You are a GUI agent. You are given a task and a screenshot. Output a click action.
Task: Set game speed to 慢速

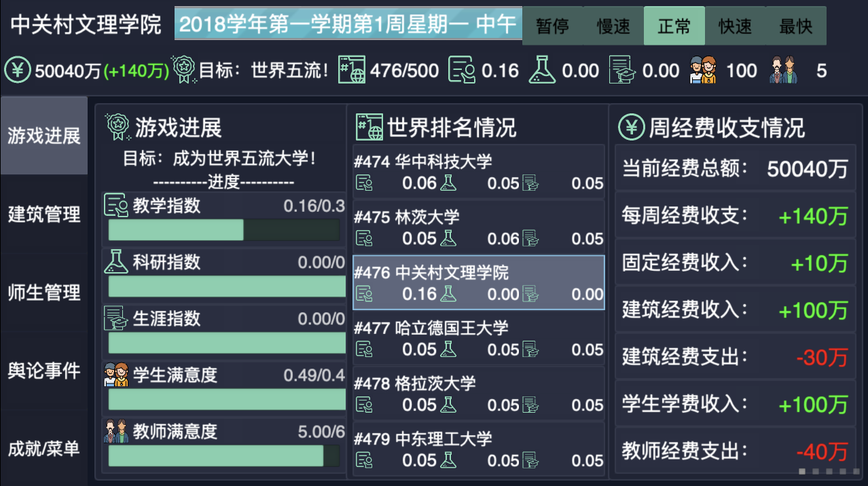[x=613, y=25]
